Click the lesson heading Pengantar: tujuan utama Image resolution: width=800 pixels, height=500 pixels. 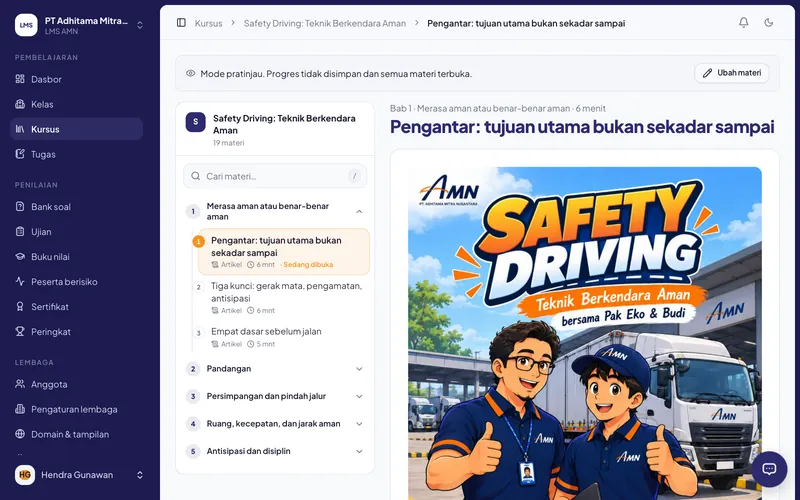(582, 127)
